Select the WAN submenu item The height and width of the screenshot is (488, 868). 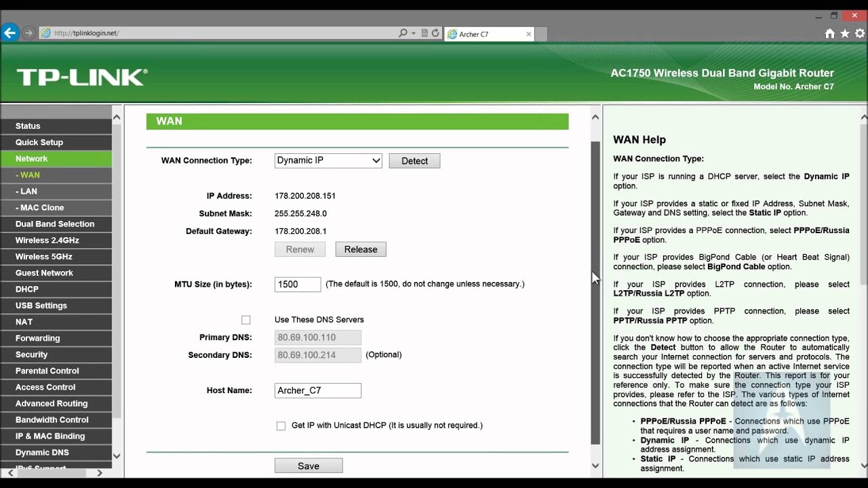pyautogui.click(x=56, y=175)
